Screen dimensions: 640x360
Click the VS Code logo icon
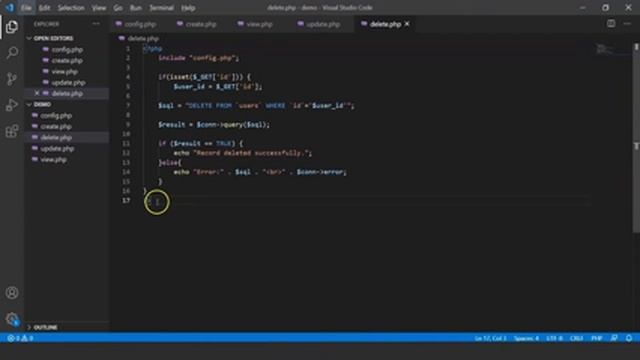pyautogui.click(x=9, y=7)
